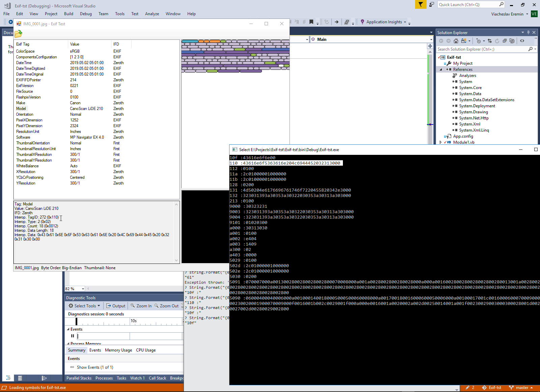Collapse the Events section in Diagnostic Tools

coord(68,329)
